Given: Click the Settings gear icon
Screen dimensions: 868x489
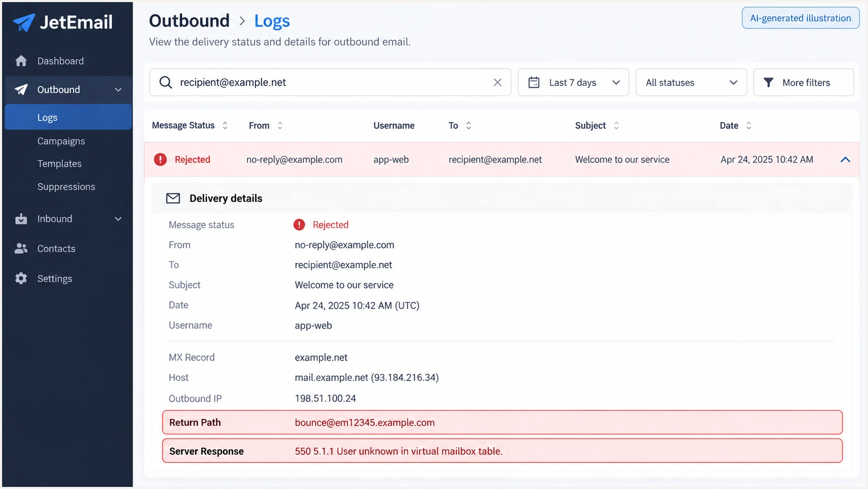Looking at the screenshot, I should pos(21,279).
